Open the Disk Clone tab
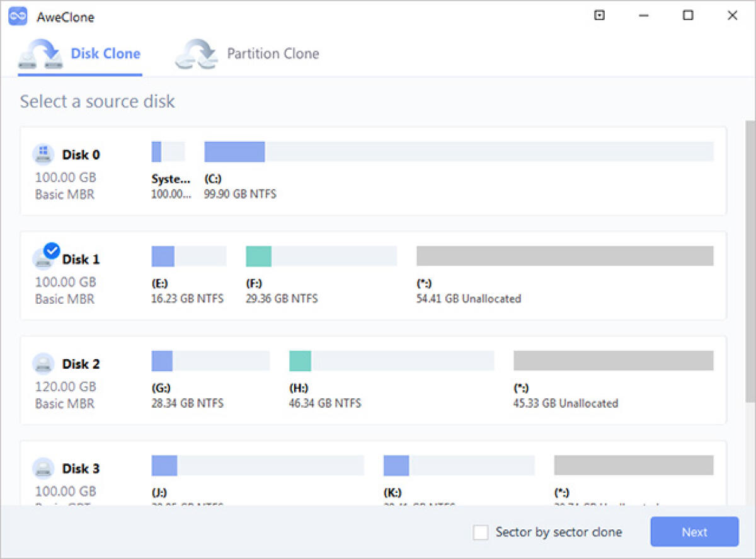This screenshot has width=756, height=559. (105, 54)
